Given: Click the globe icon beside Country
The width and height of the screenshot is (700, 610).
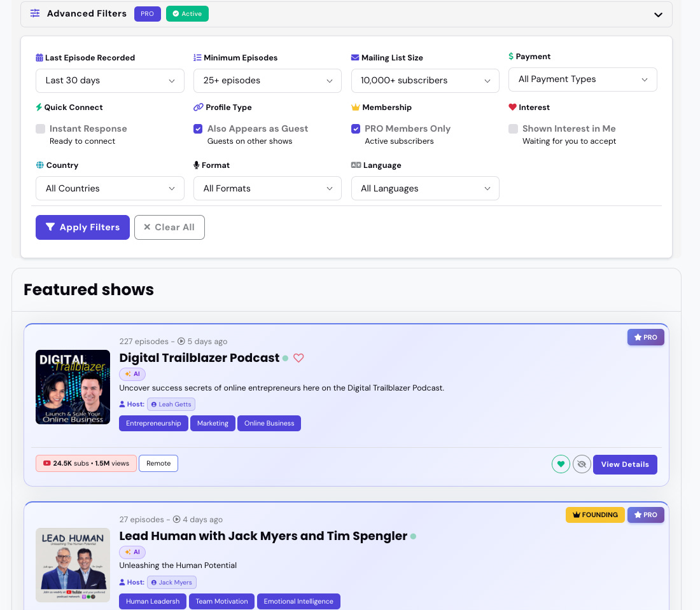Looking at the screenshot, I should (39, 165).
